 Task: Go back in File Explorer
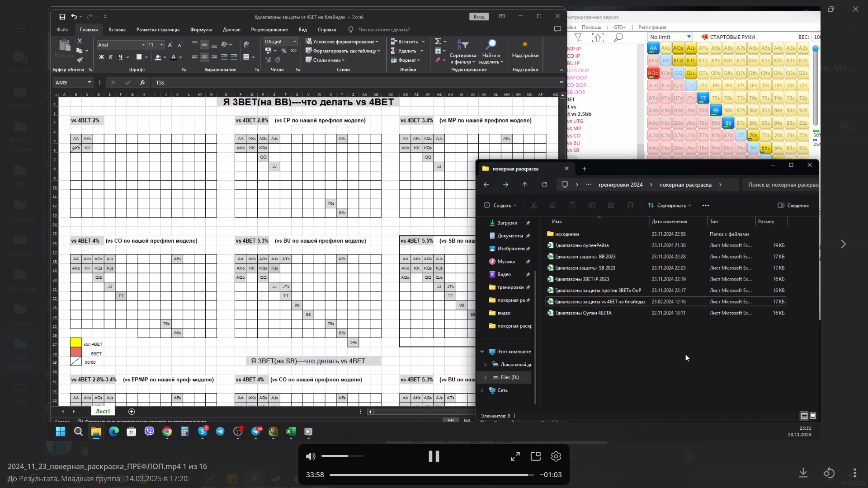(x=486, y=184)
